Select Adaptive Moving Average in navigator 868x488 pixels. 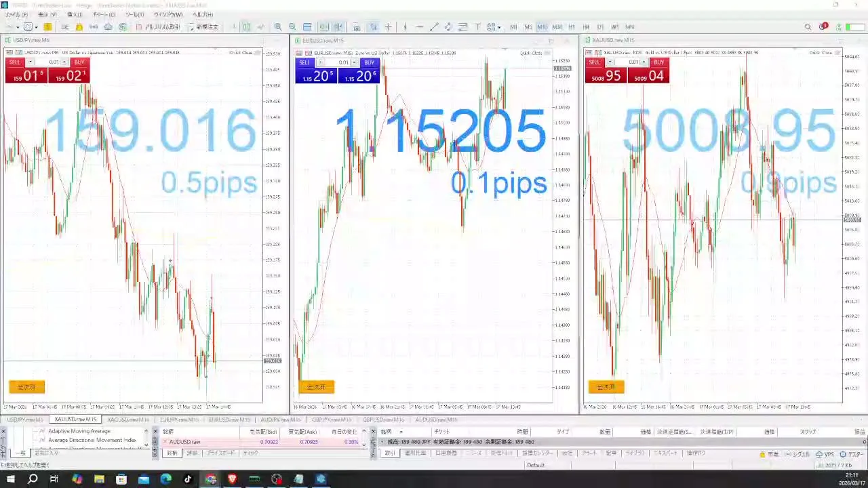coord(79,431)
